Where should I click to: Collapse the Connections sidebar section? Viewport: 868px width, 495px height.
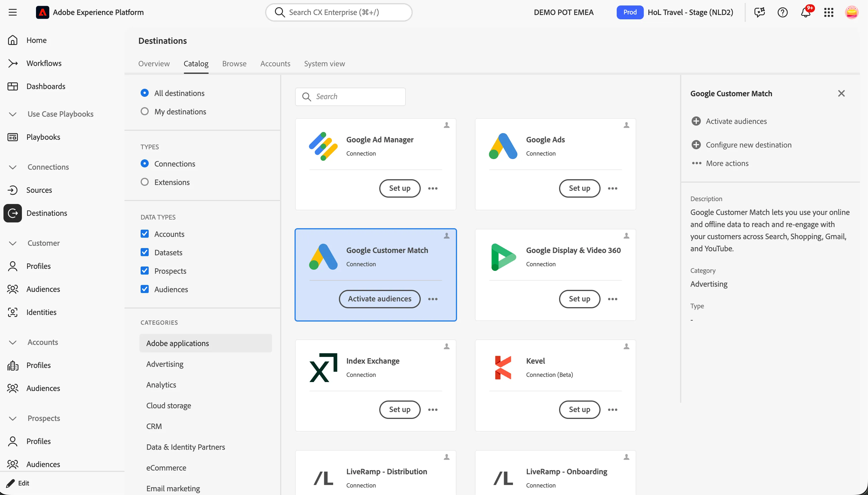tap(13, 167)
